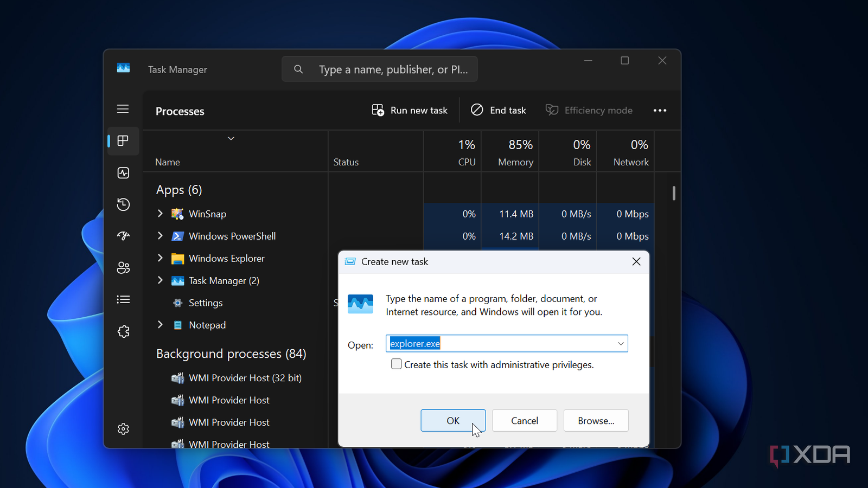Expand the Windows PowerShell process group
Viewport: 868px width, 488px height.
(160, 236)
